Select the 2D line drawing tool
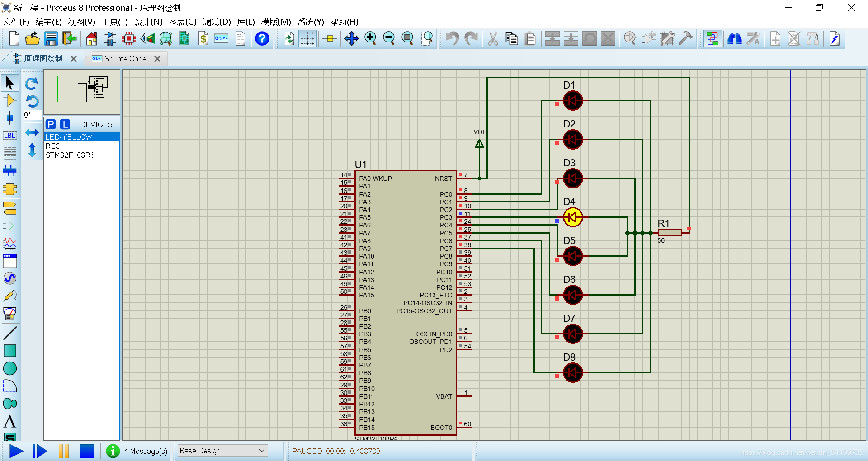The height and width of the screenshot is (461, 868). point(9,333)
